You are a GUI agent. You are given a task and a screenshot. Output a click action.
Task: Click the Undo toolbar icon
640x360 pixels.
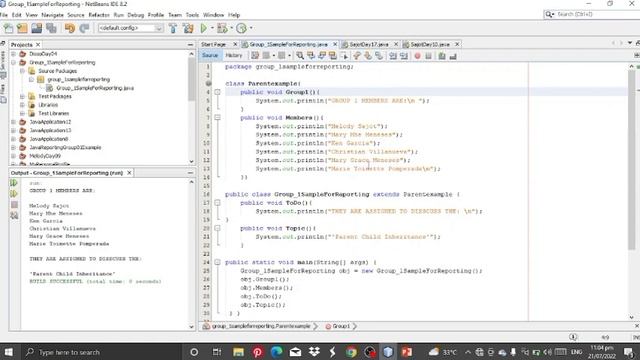point(70,28)
